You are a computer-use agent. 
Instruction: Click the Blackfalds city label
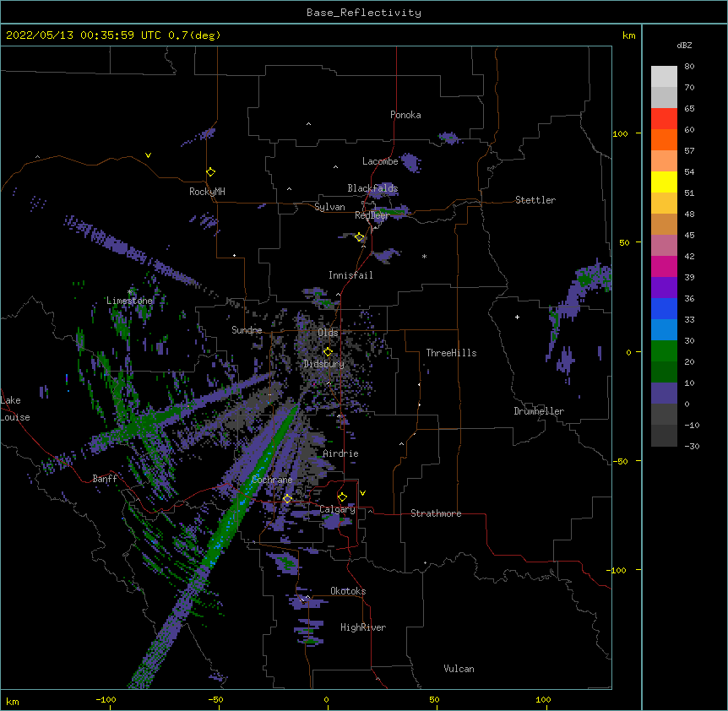[372, 188]
